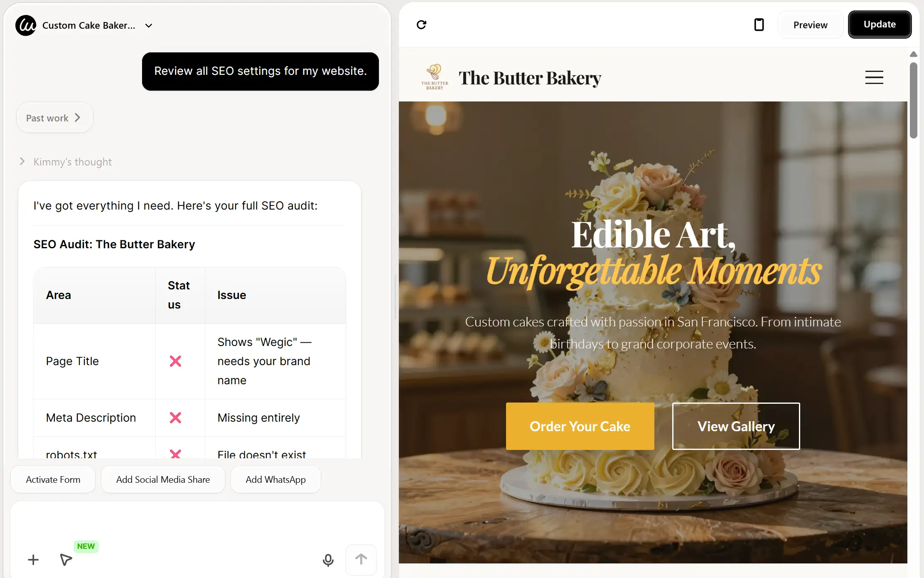
Task: Click the Update button
Action: point(880,25)
